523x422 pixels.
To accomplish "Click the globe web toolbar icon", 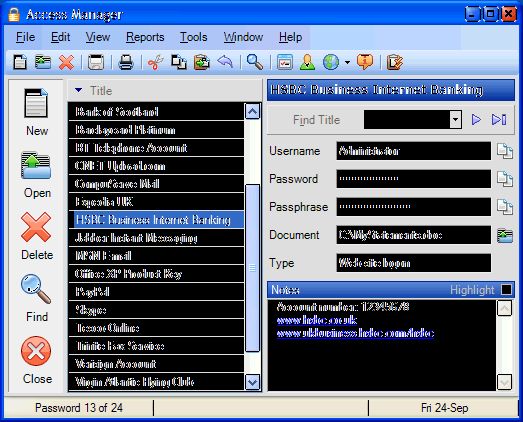I will click(x=331, y=62).
